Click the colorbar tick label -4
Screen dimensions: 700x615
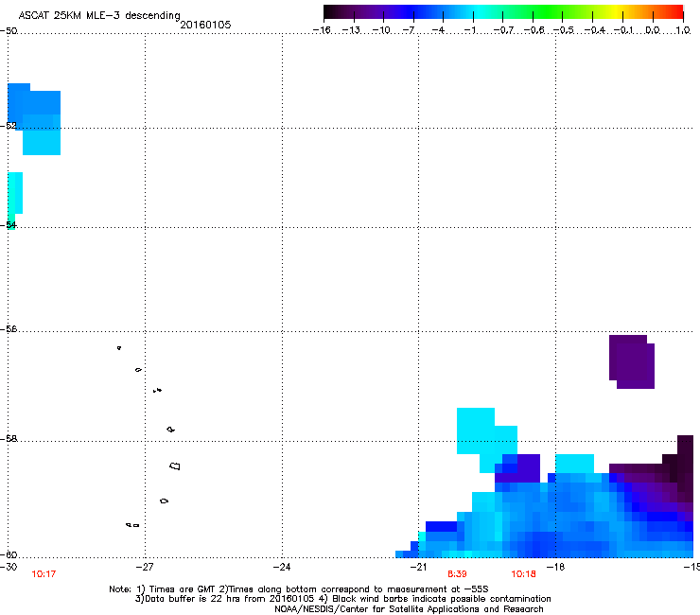pyautogui.click(x=438, y=30)
